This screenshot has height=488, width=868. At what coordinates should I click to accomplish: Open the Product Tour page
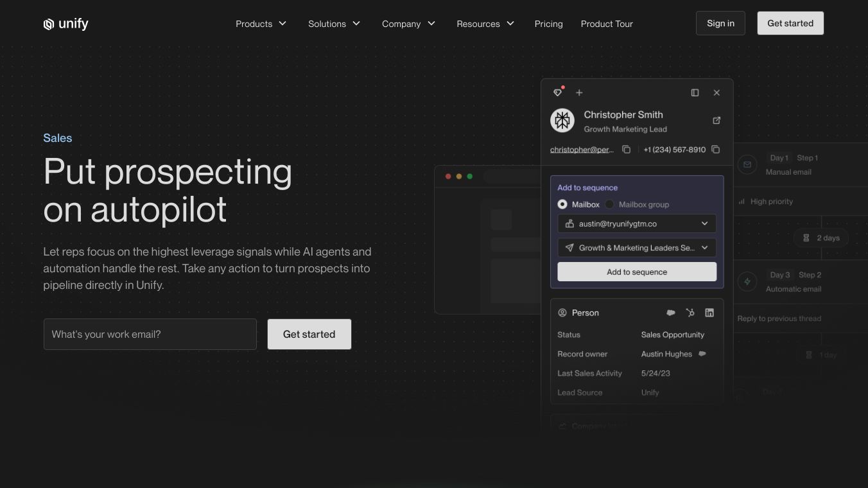point(607,24)
